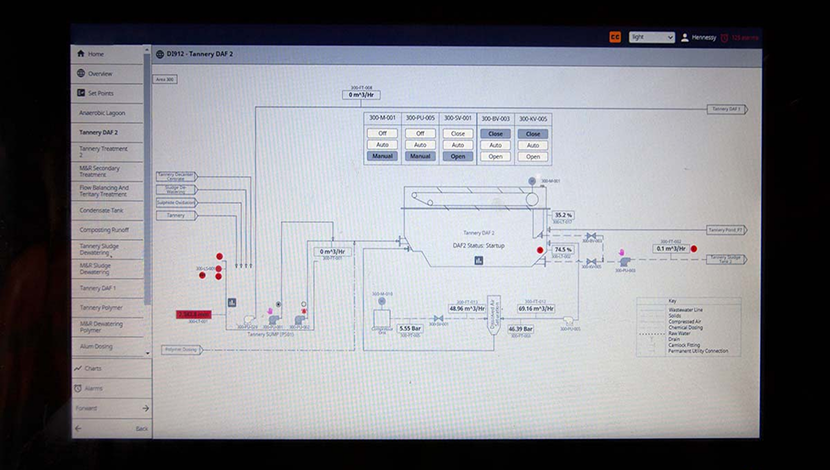
Task: Click the Set Points sidebar icon
Action: click(80, 93)
